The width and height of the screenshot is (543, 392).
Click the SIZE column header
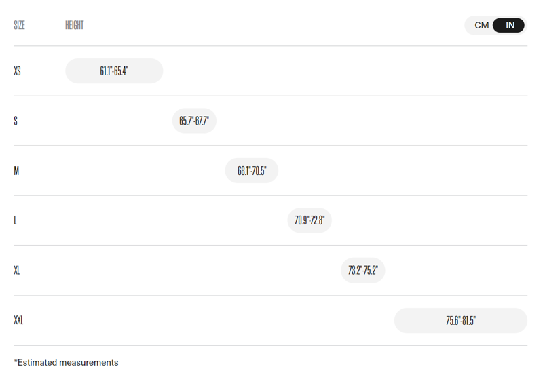pos(19,26)
